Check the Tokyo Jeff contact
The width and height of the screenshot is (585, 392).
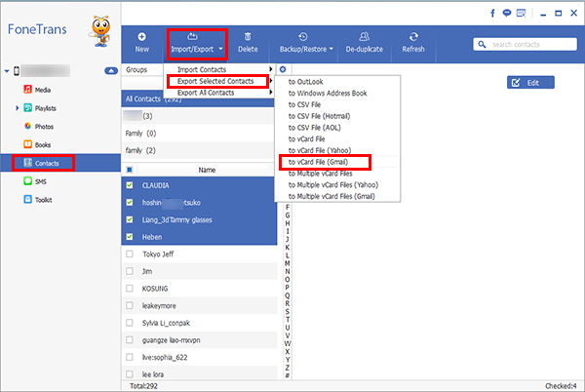130,254
